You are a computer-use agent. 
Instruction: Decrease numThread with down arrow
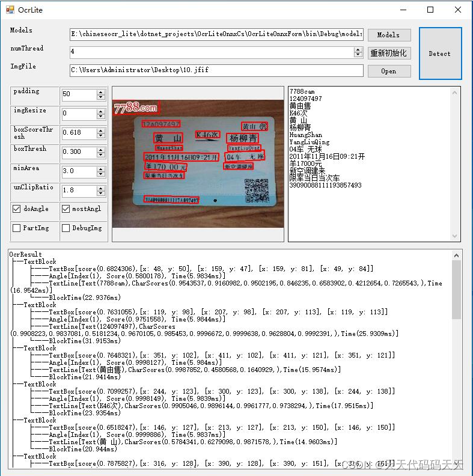tap(358, 55)
